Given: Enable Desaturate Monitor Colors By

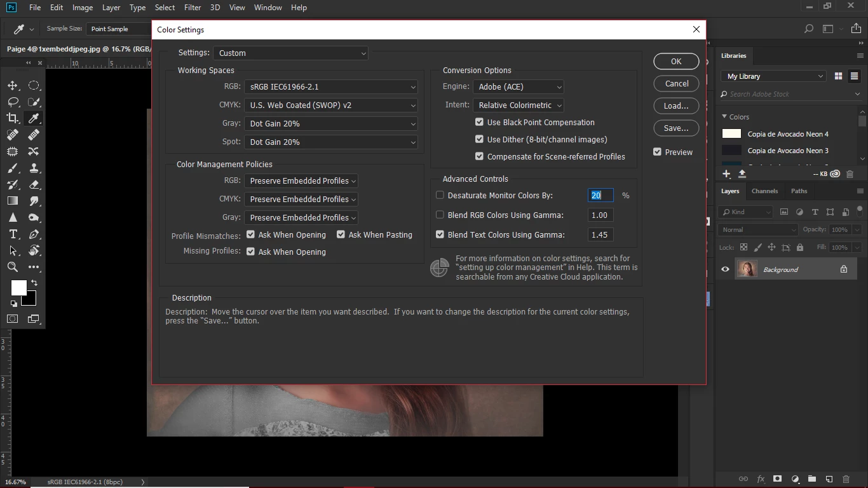Looking at the screenshot, I should tap(440, 196).
